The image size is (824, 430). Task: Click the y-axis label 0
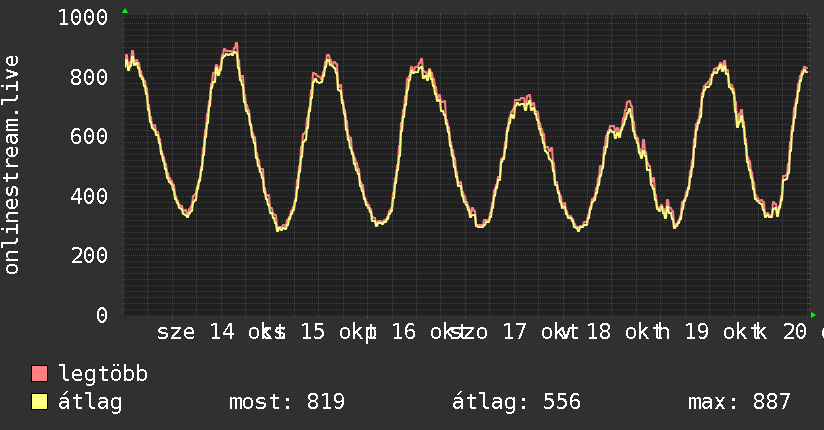coord(102,315)
